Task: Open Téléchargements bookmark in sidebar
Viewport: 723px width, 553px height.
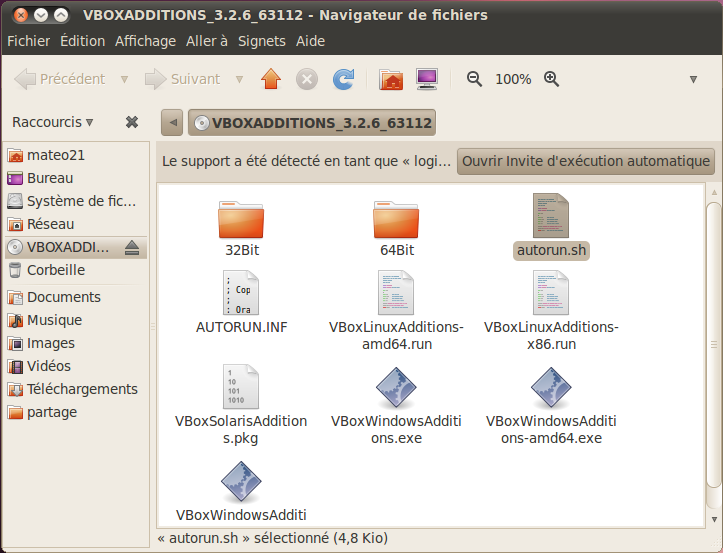Action: point(76,389)
